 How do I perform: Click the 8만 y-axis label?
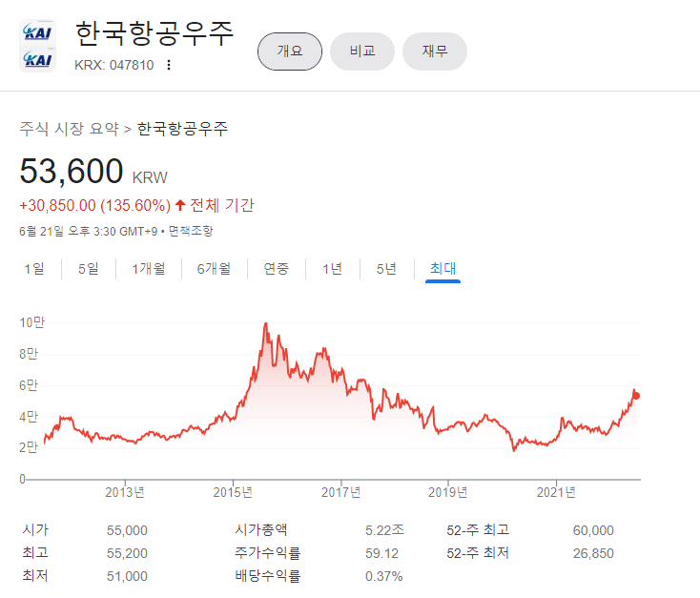(29, 354)
